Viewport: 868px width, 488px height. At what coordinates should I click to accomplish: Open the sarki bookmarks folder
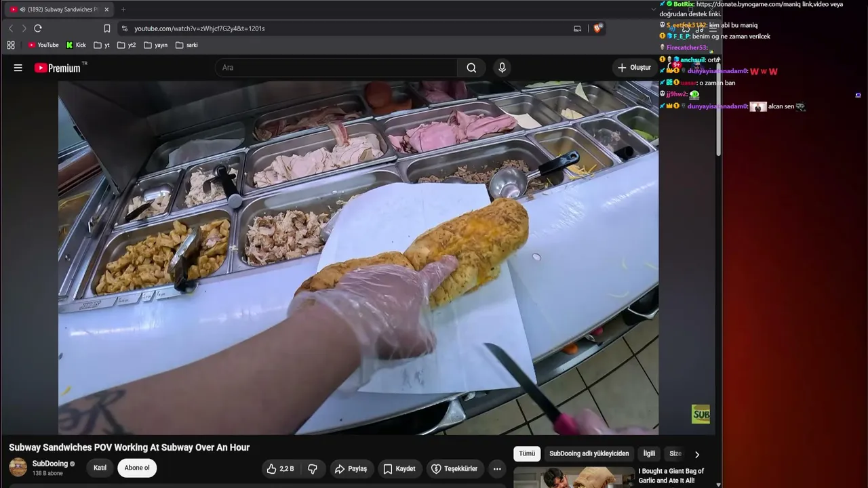point(186,45)
